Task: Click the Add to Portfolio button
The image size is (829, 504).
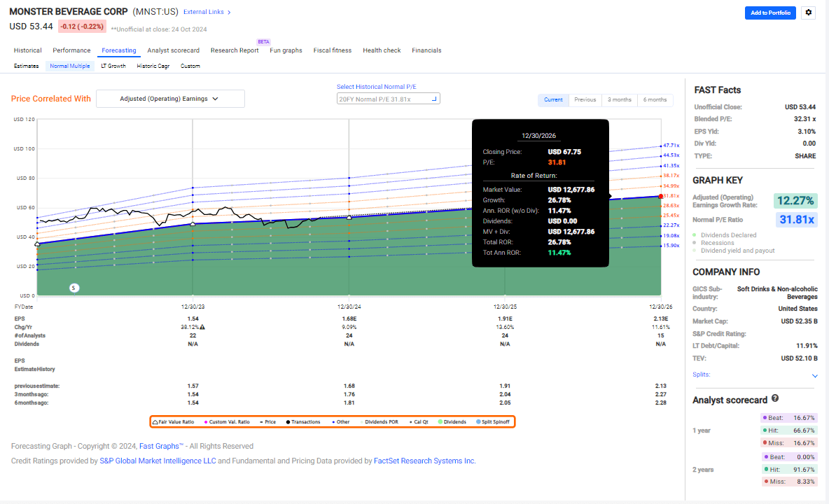Action: (770, 13)
